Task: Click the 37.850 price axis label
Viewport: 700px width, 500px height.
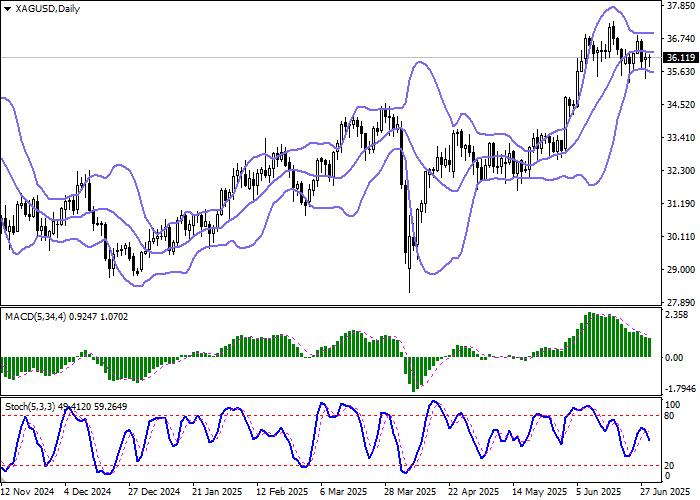Action: click(681, 4)
